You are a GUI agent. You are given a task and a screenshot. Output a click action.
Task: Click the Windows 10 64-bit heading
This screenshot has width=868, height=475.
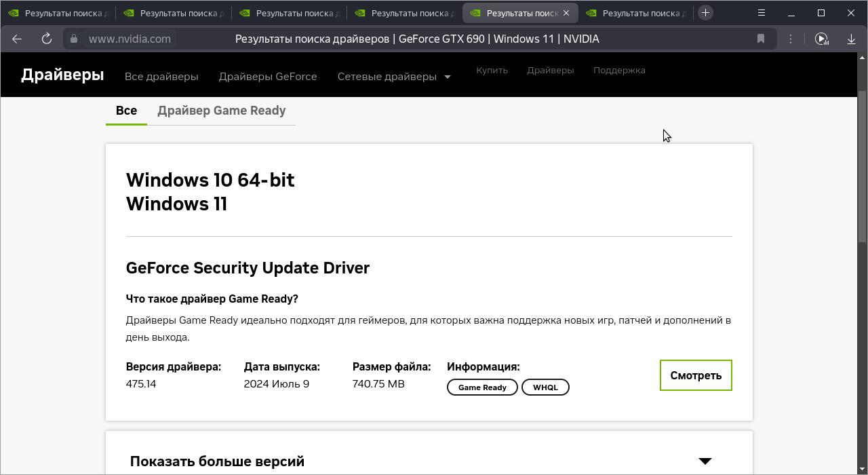pos(210,180)
